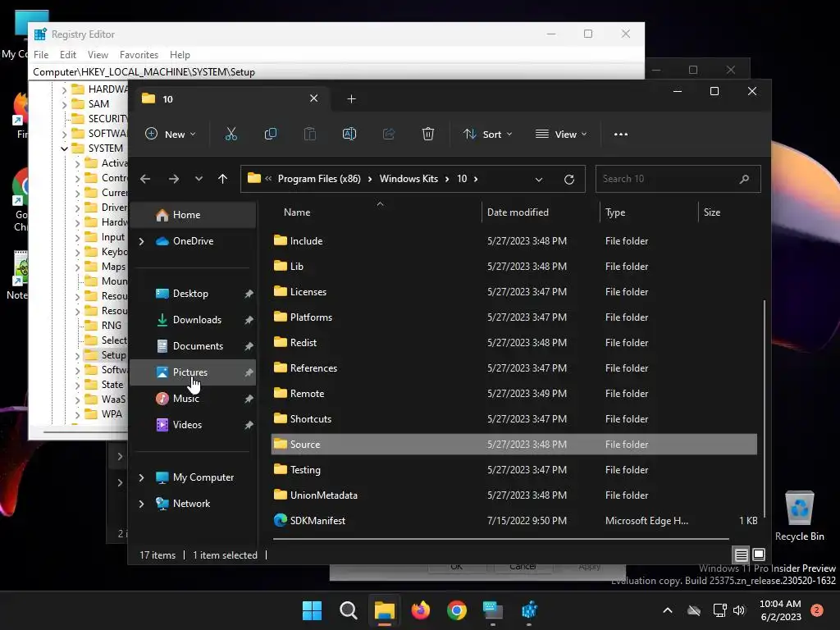
Task: Open Windows Start menu
Action: point(312,610)
